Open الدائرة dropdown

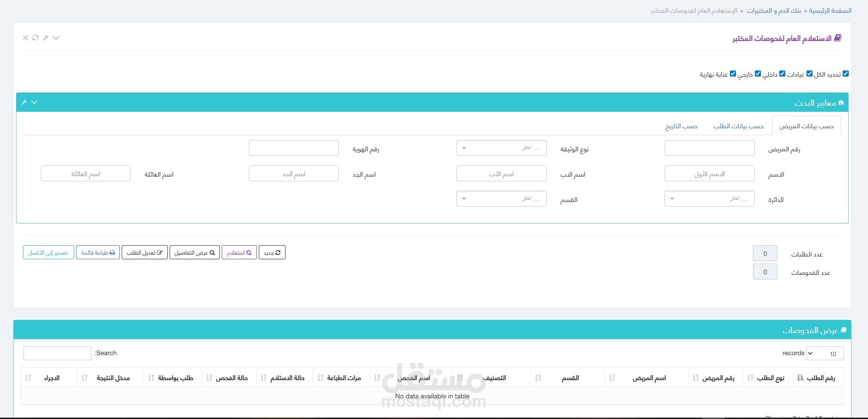point(710,199)
